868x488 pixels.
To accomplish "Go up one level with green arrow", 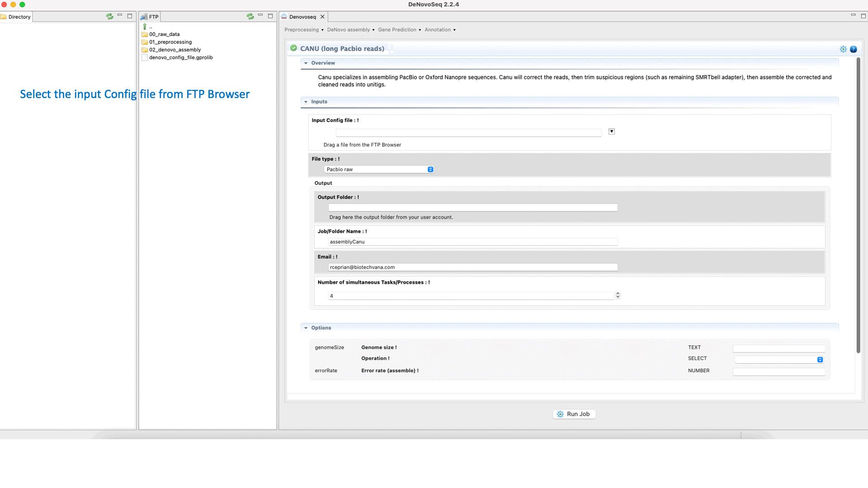I will pyautogui.click(x=145, y=27).
